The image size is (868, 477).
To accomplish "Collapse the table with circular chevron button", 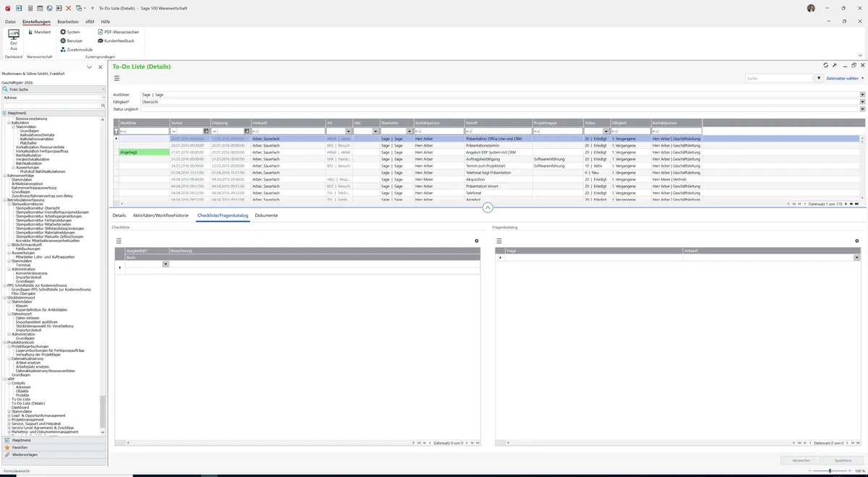I will coord(488,207).
